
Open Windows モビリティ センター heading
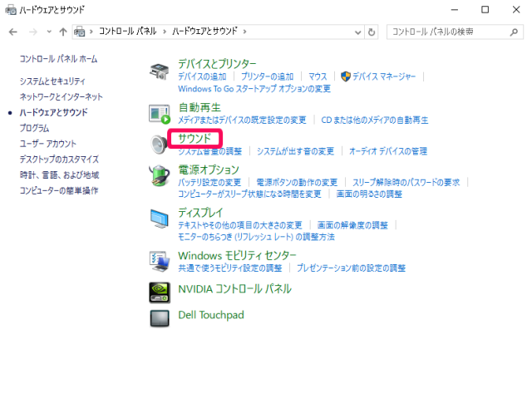[x=237, y=255]
